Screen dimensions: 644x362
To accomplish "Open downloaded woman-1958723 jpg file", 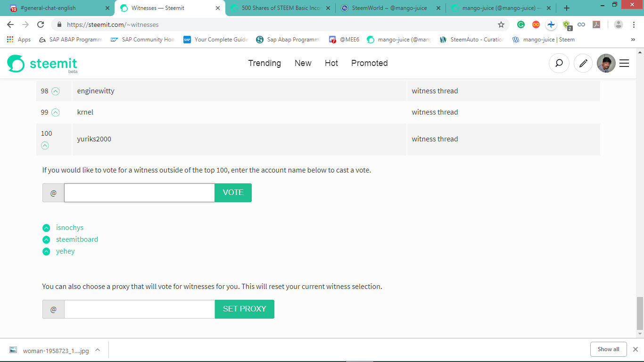I will click(x=50, y=350).
